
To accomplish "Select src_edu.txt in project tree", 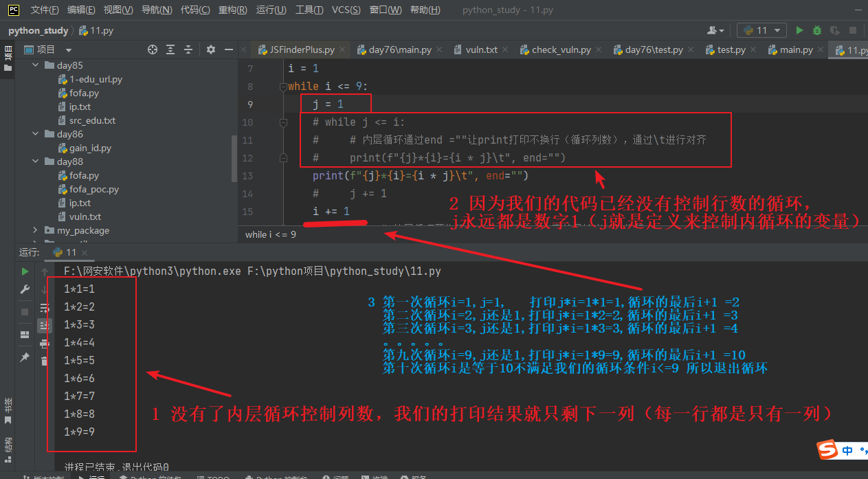I will click(92, 120).
